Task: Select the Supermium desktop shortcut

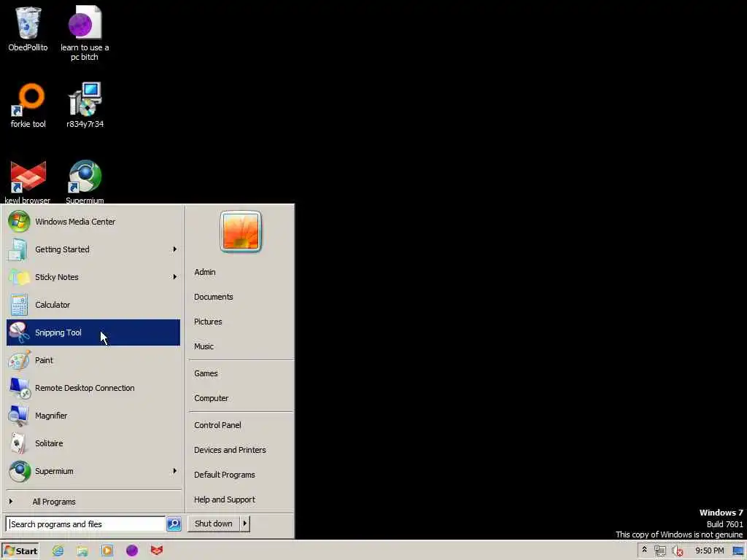Action: point(85,182)
